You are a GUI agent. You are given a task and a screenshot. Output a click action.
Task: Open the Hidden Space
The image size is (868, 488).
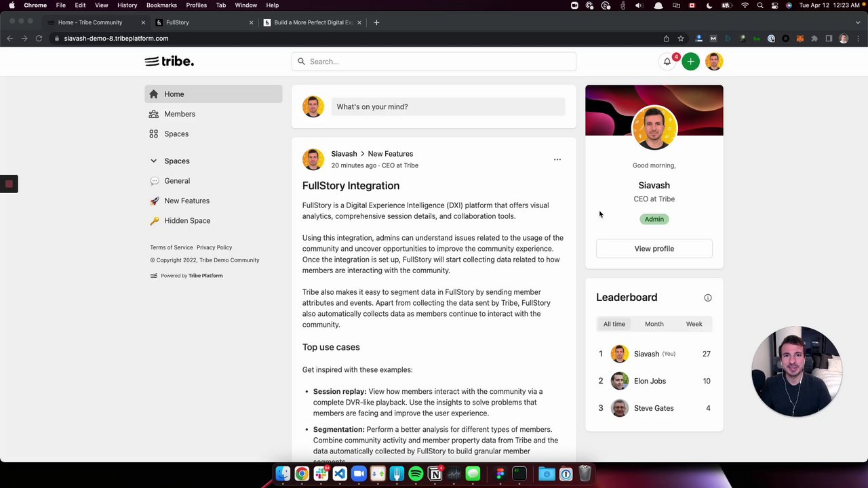point(213,221)
